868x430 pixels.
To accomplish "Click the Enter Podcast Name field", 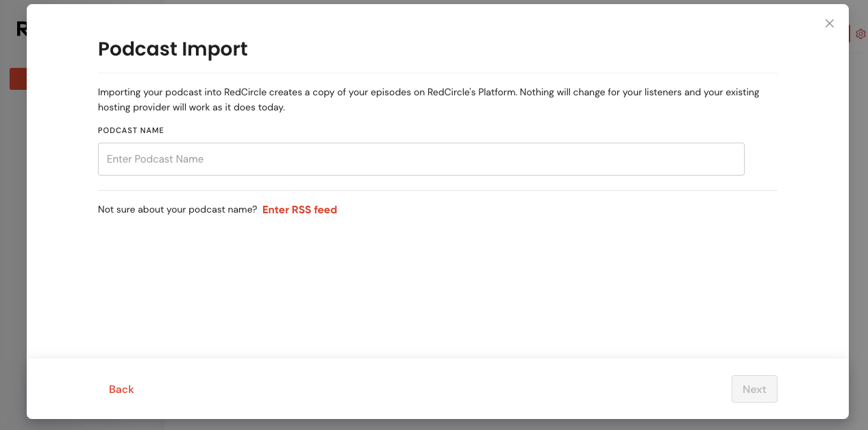I will coord(421,159).
